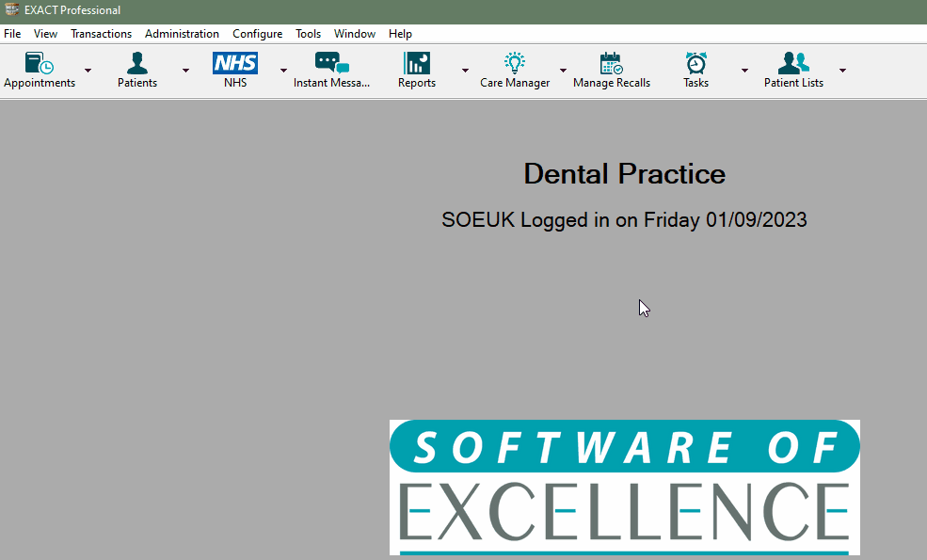
Task: Expand the Tasks dropdown arrow
Action: click(744, 71)
